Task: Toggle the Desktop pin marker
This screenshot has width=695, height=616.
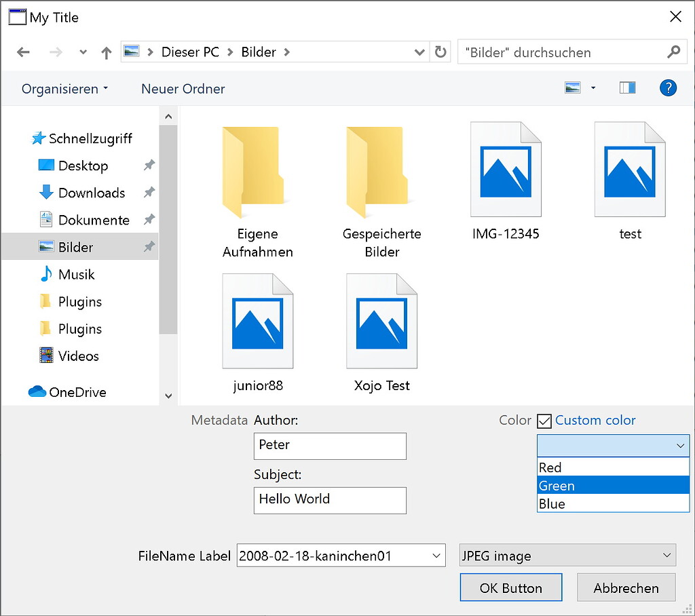Action: tap(149, 166)
